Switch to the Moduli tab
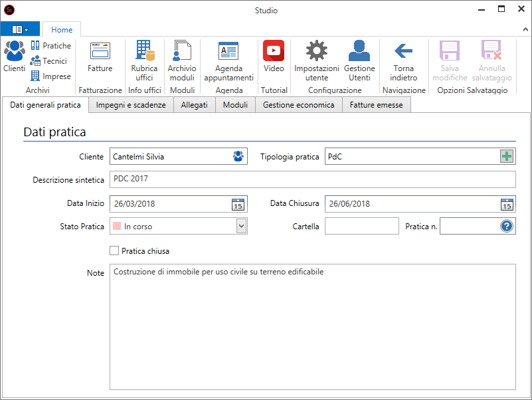The width and height of the screenshot is (532, 400). coord(235,105)
